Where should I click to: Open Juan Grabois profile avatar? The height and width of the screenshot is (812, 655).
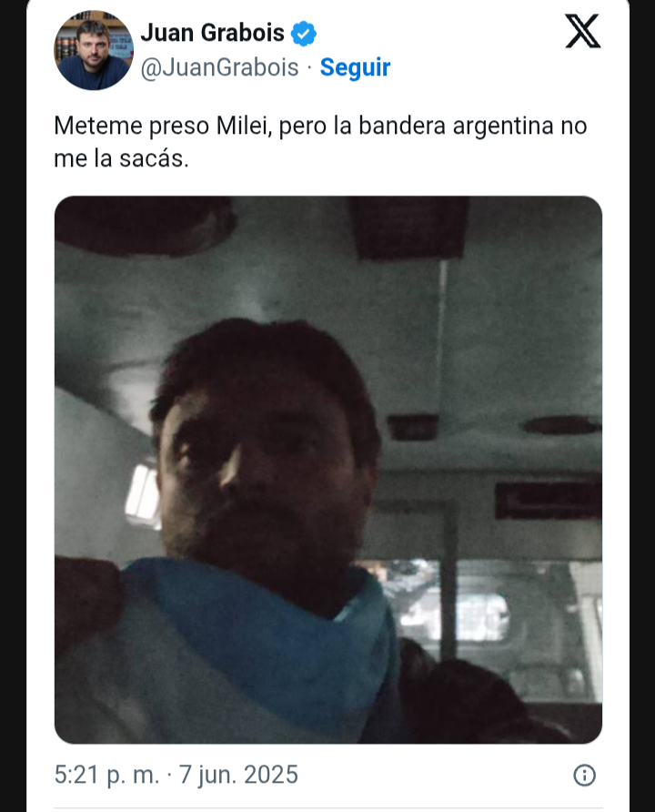click(94, 50)
